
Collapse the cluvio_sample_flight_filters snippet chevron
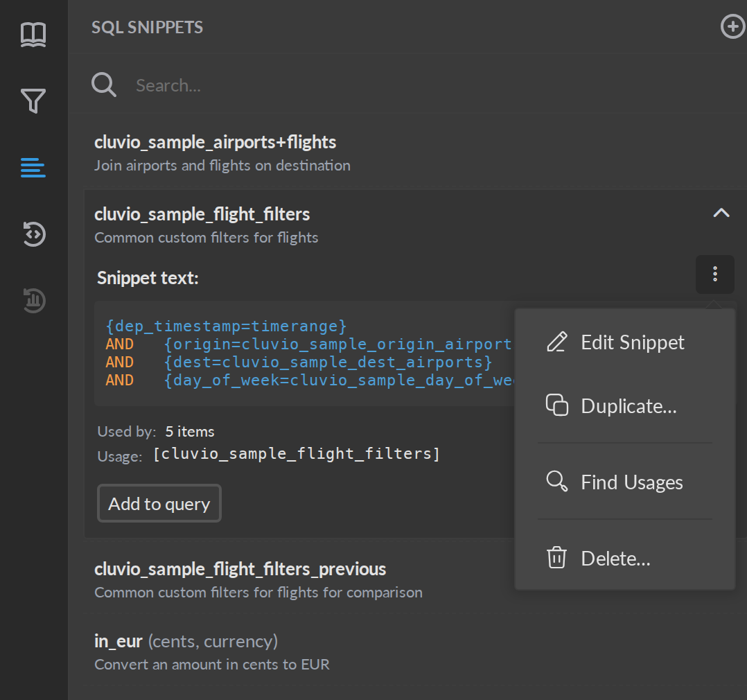click(x=721, y=213)
